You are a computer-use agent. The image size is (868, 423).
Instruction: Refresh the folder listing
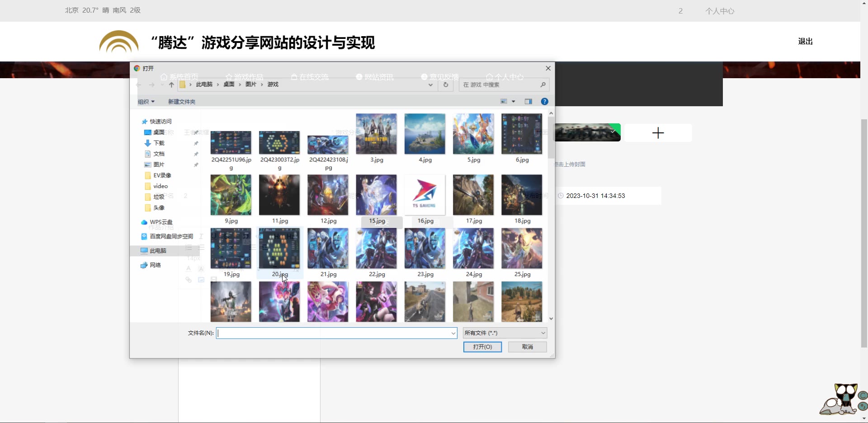coord(446,85)
